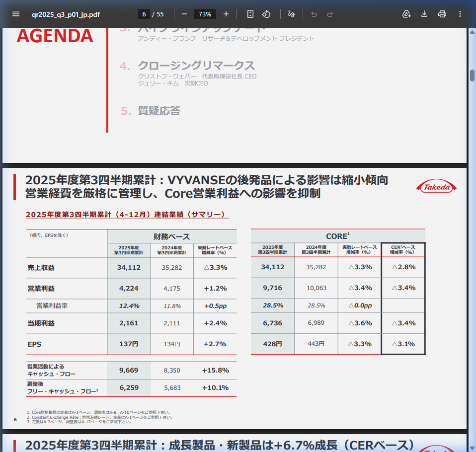Image resolution: width=476 pixels, height=452 pixels.
Task: Click the +15.8% cash flow growth cell
Action: [215, 371]
